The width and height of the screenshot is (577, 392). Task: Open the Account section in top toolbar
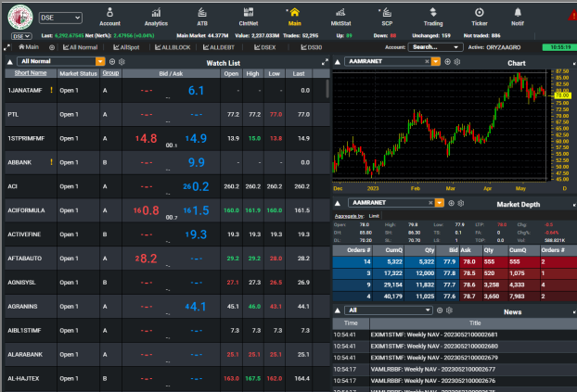(109, 15)
